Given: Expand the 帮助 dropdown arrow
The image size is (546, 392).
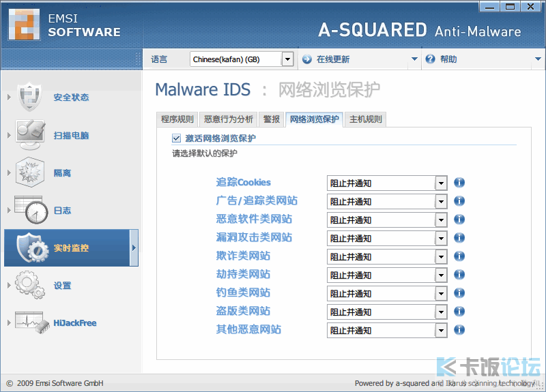Looking at the screenshot, I should (x=538, y=59).
